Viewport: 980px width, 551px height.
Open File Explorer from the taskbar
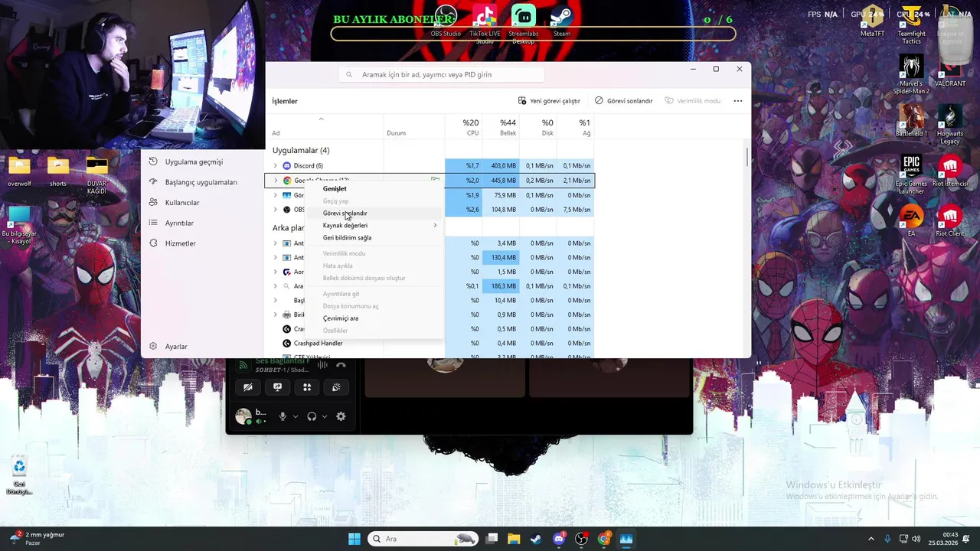click(514, 539)
